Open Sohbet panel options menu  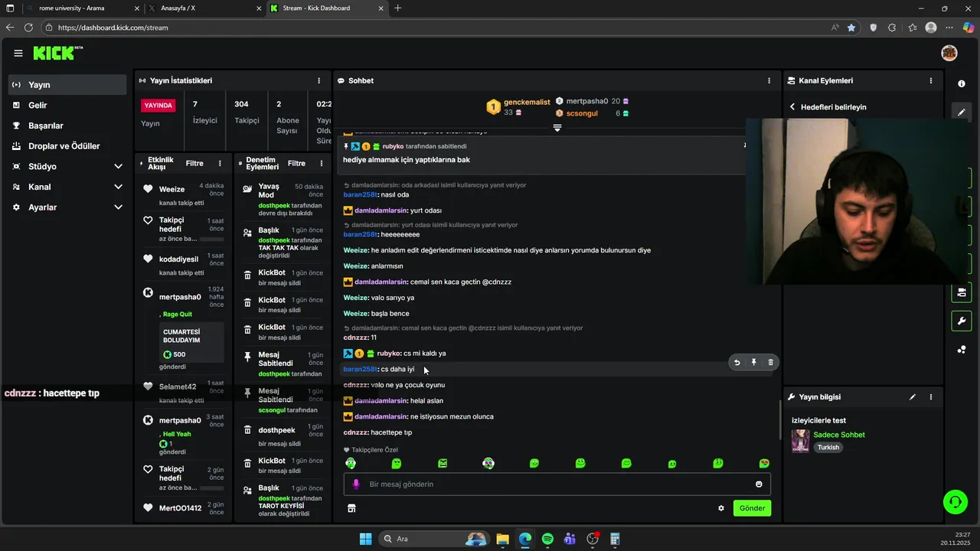(769, 80)
